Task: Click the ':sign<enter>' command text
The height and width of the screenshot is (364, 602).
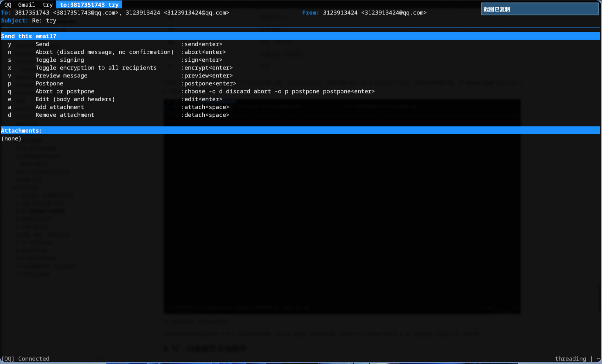Action: pos(202,60)
